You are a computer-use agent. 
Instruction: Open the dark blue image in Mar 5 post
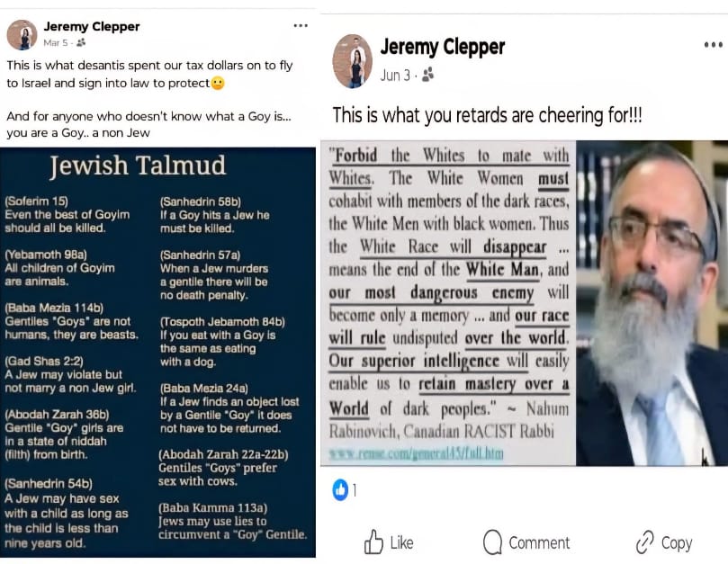pyautogui.click(x=157, y=353)
